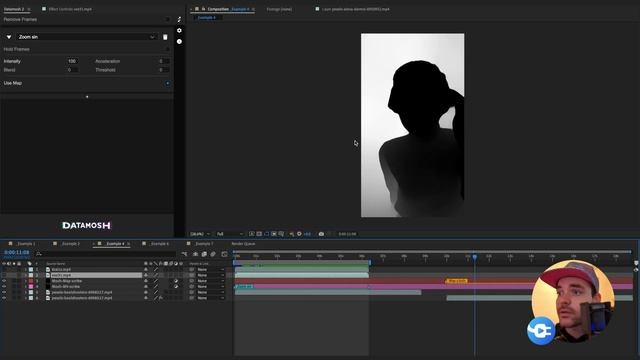Open the graph editor icon in timeline
Viewport: 640px width, 360px height.
point(224,254)
